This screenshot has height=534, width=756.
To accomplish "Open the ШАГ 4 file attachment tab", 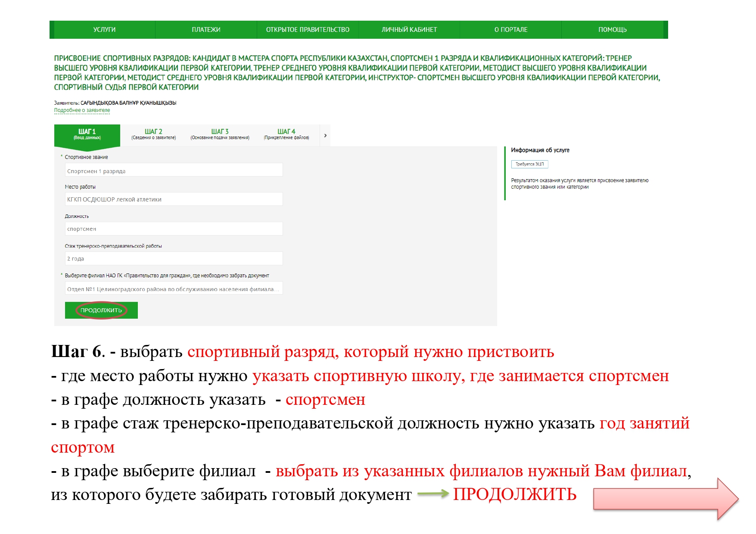I will coord(286,134).
